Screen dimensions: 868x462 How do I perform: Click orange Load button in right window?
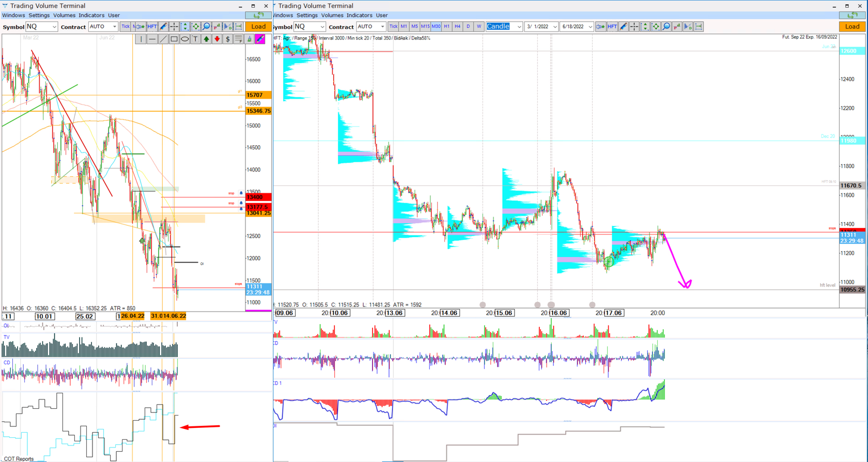click(x=852, y=26)
